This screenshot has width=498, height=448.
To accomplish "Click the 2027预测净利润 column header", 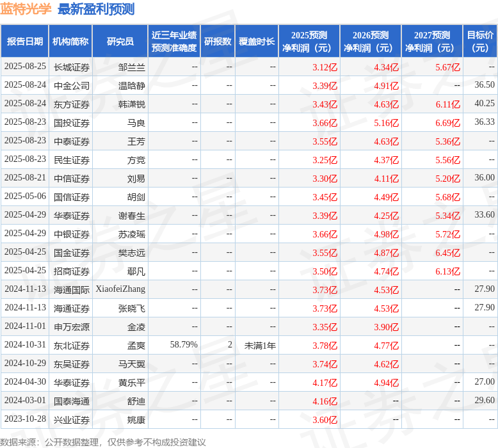I will (432, 41).
